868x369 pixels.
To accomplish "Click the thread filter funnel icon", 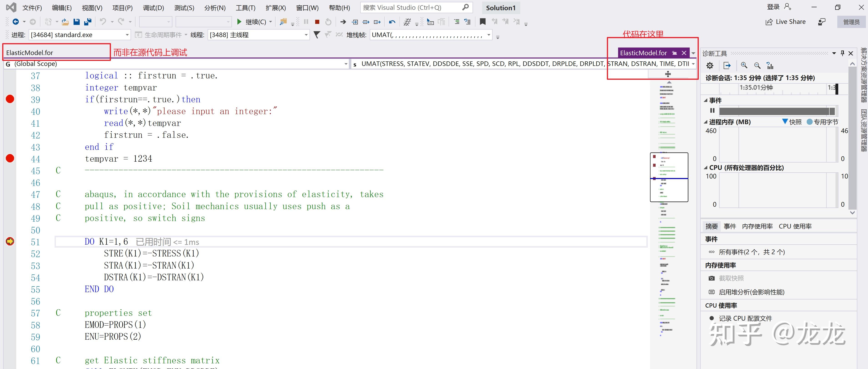I will pyautogui.click(x=317, y=35).
